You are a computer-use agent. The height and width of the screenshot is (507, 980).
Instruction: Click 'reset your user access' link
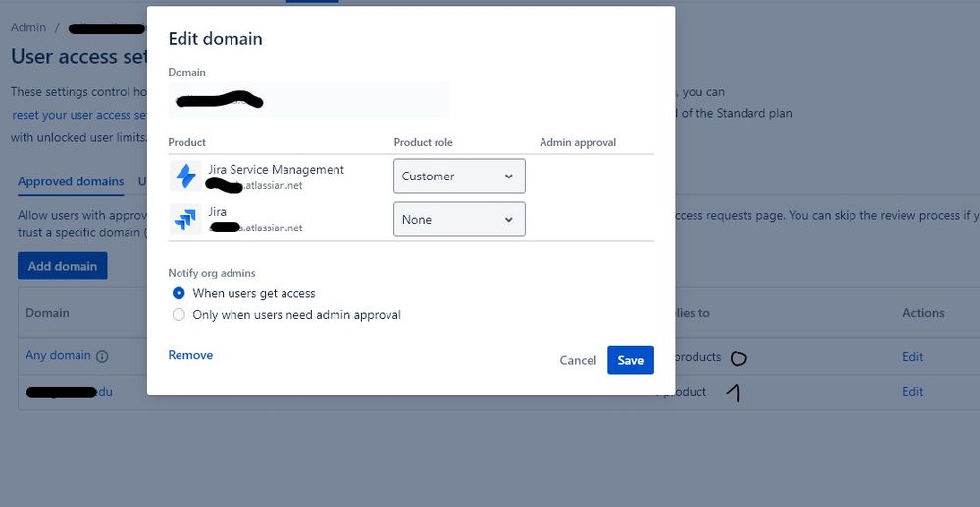(x=79, y=115)
